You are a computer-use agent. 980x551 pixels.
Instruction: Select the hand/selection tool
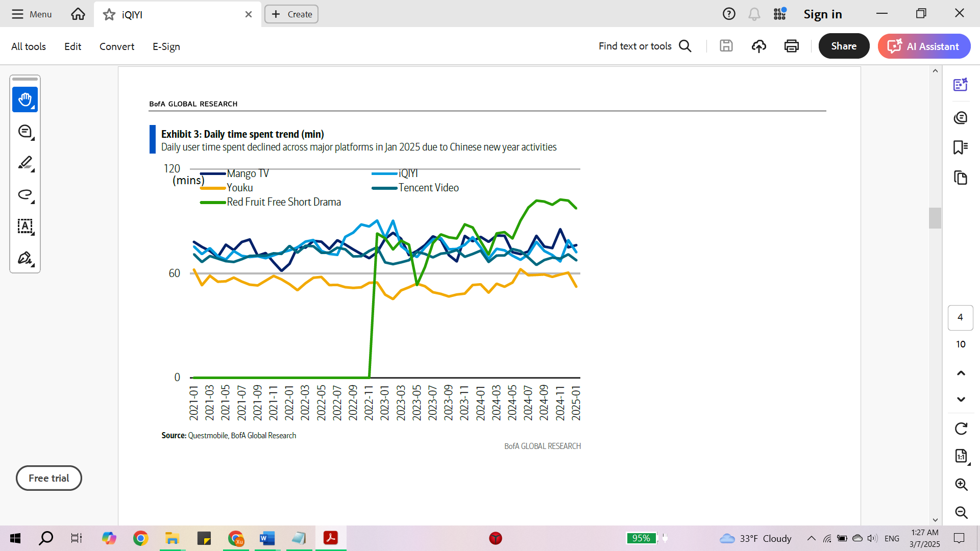coord(25,99)
